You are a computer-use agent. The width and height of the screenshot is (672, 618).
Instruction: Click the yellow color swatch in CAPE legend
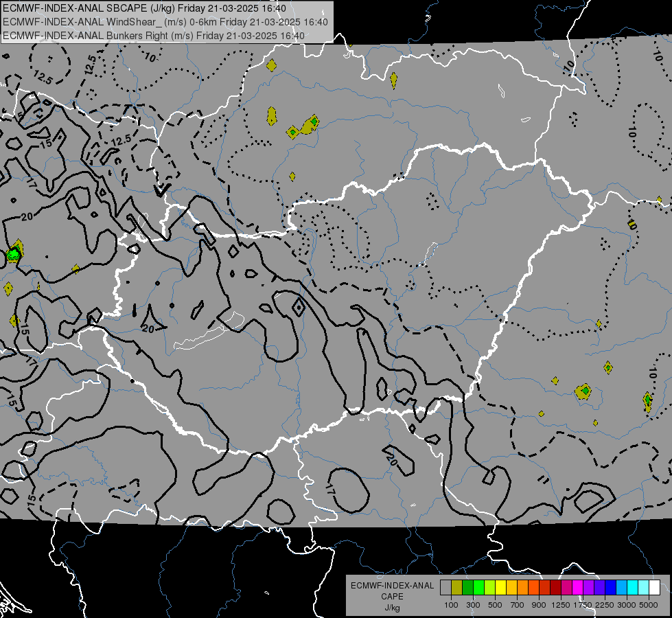coord(500,588)
